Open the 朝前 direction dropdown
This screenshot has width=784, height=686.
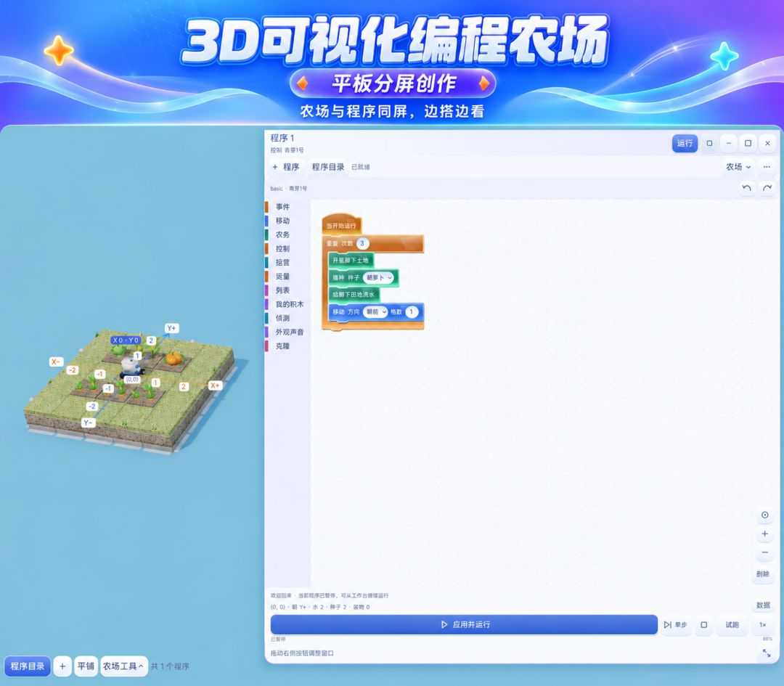375,312
